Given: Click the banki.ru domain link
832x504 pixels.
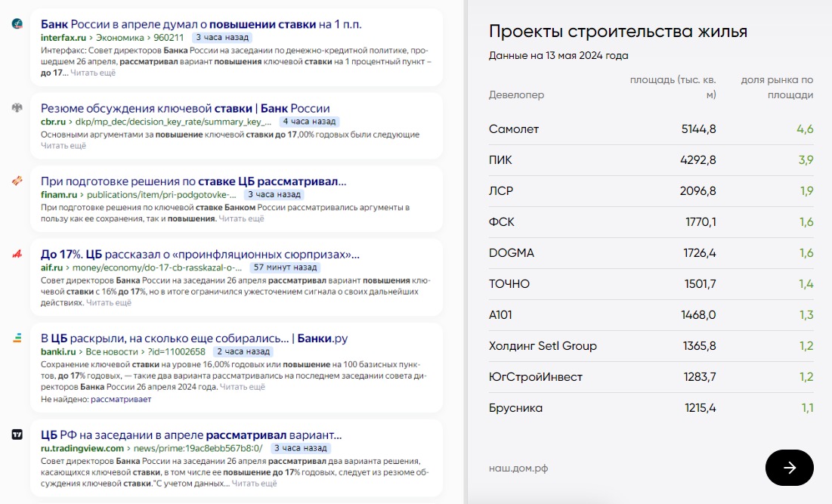Looking at the screenshot, I should [x=58, y=351].
